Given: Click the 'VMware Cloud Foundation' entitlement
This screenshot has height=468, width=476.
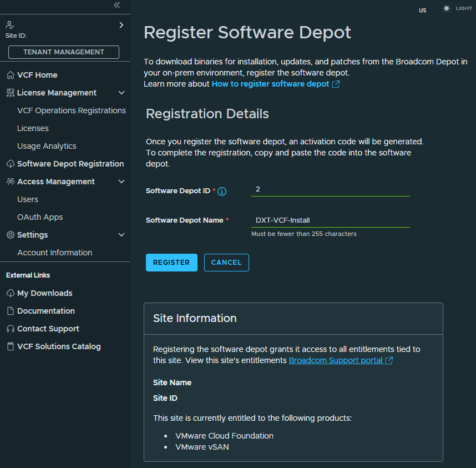Looking at the screenshot, I should 224,436.
